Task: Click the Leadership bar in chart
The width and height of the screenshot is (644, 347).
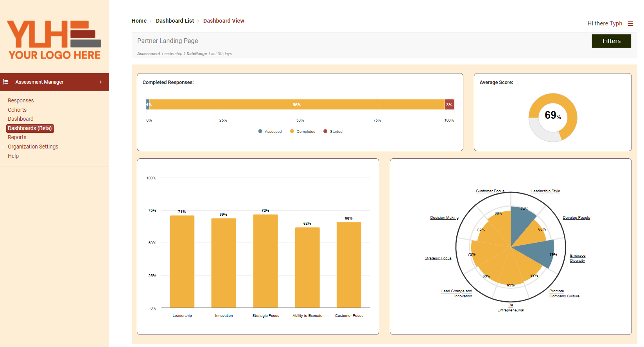Action: 182,261
